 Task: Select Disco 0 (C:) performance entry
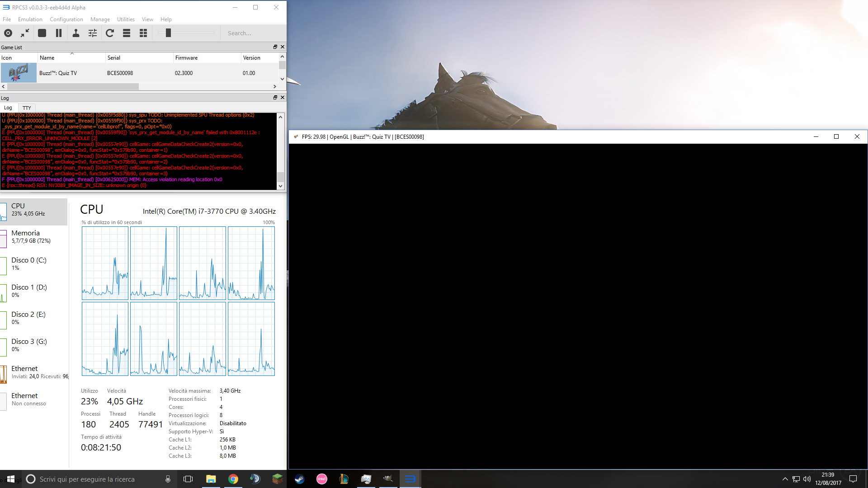[x=29, y=263]
